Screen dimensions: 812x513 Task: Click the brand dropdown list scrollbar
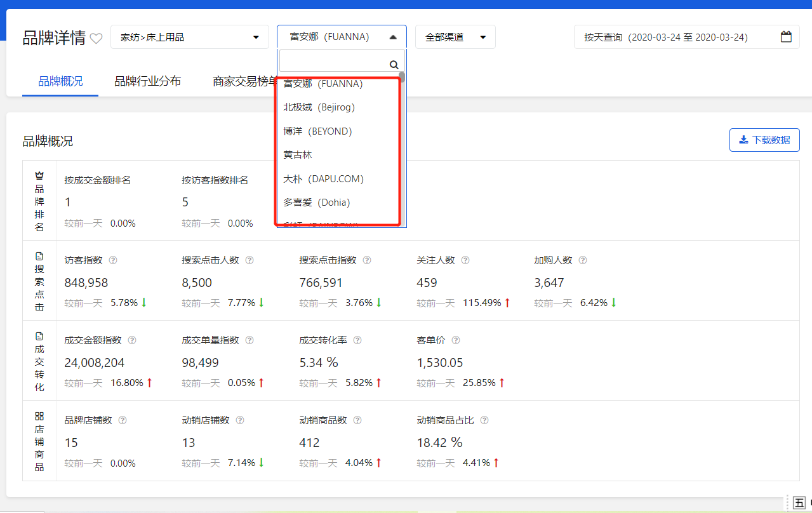(403, 79)
